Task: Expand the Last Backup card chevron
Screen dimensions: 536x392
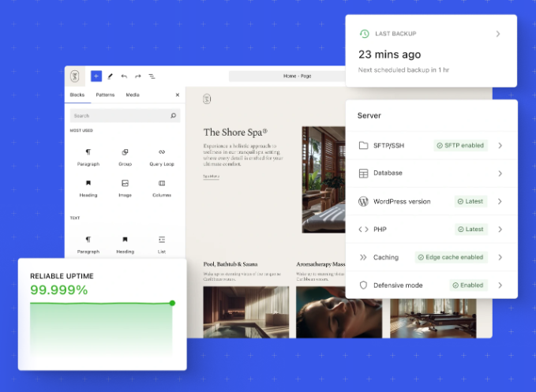Action: point(498,34)
